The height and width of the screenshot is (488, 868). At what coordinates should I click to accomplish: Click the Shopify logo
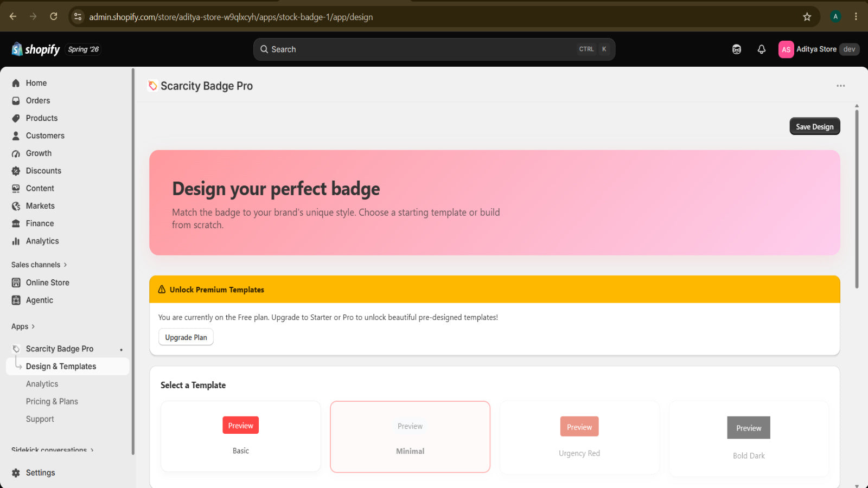tap(36, 49)
